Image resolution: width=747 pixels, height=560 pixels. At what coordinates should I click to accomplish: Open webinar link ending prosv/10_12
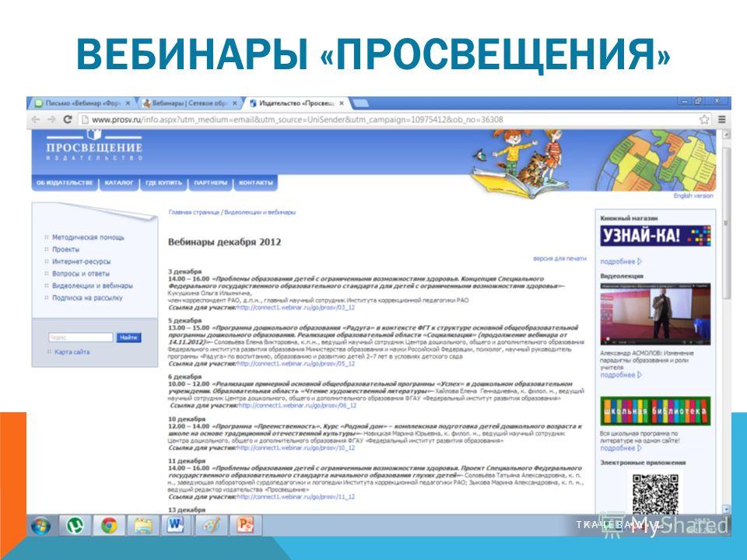(296, 448)
